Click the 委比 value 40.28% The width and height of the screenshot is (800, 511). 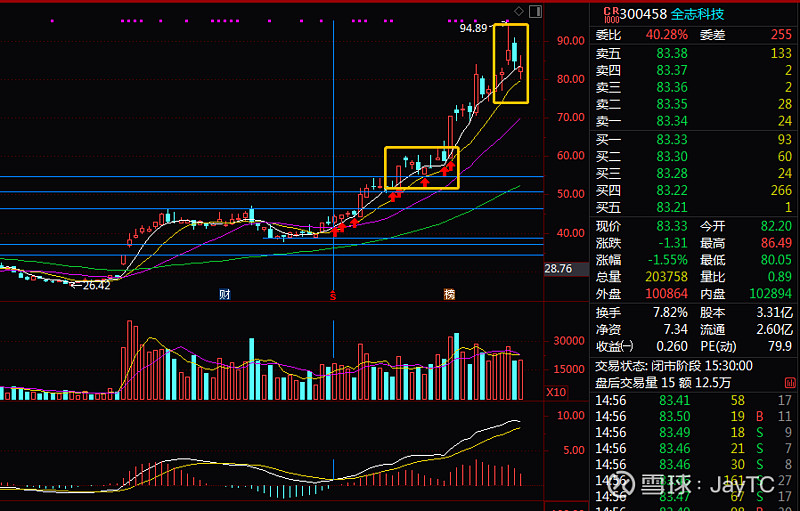666,35
